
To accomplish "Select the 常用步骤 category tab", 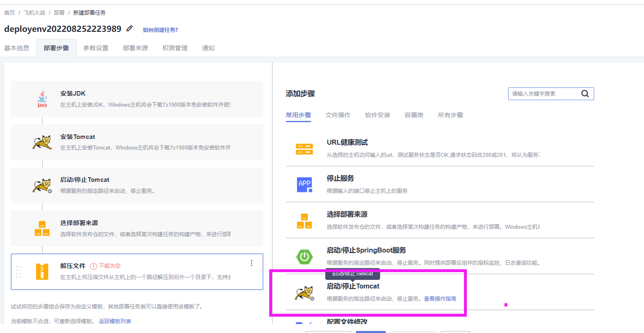I will click(298, 115).
